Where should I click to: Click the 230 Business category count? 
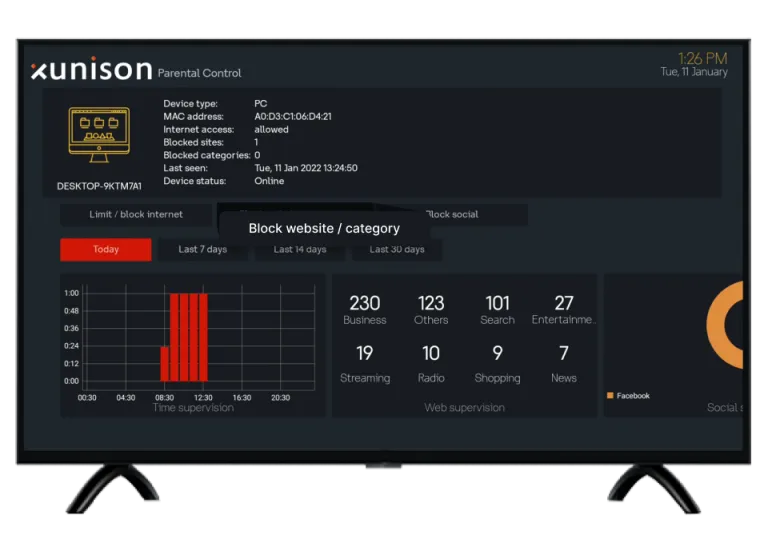click(365, 310)
